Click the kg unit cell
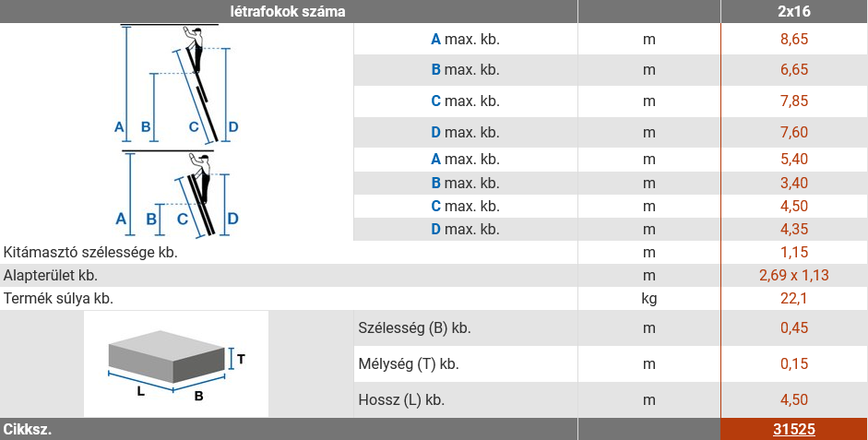868x440 pixels. tap(648, 299)
